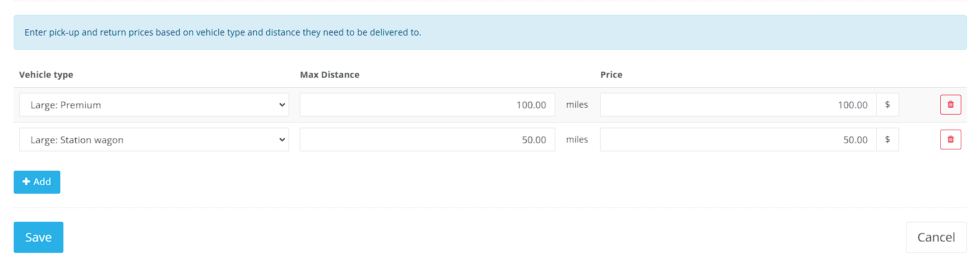Click the Vehicle type column header
This screenshot has height=261, width=980.
46,75
